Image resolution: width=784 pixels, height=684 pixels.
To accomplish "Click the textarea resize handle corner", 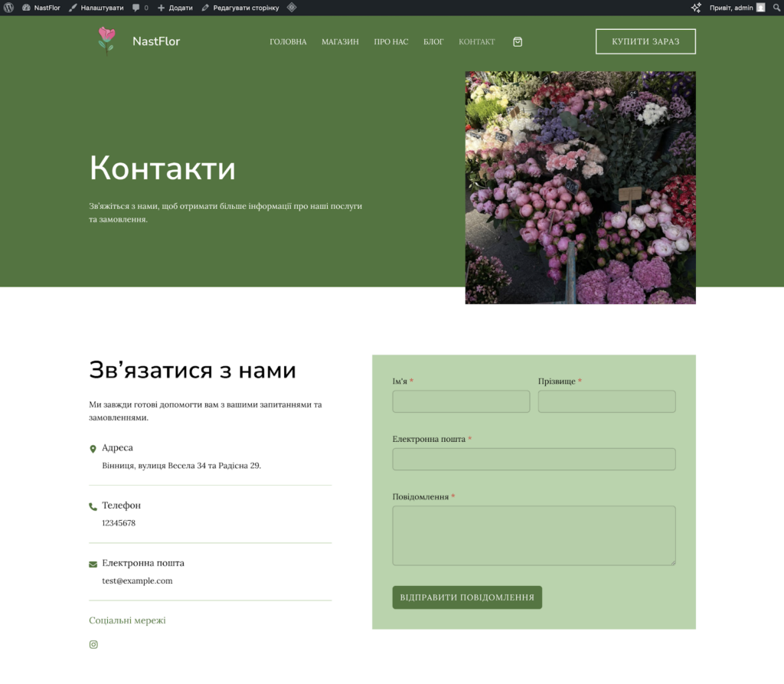I will pyautogui.click(x=673, y=563).
